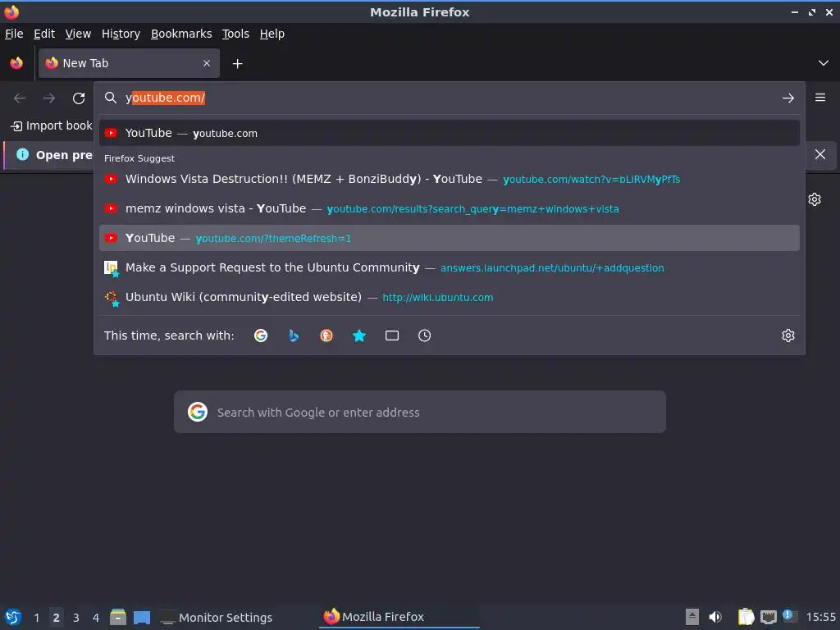The width and height of the screenshot is (840, 630).
Task: Select YouTube themeRefresh=1 suggestion
Action: click(449, 238)
